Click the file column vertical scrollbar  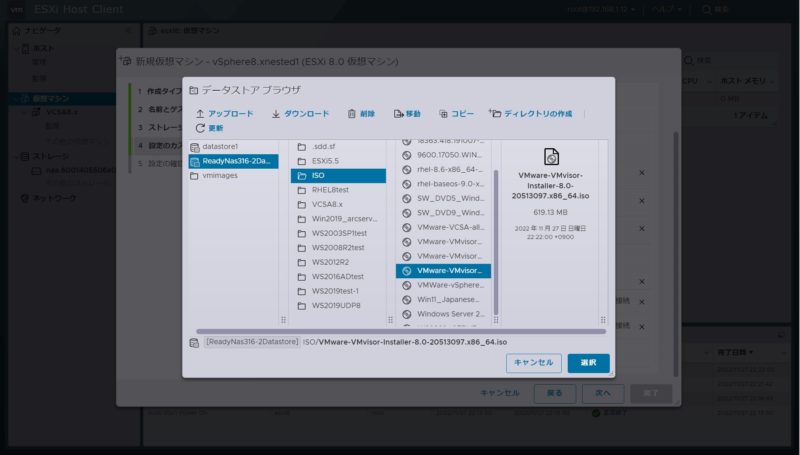[x=495, y=242]
